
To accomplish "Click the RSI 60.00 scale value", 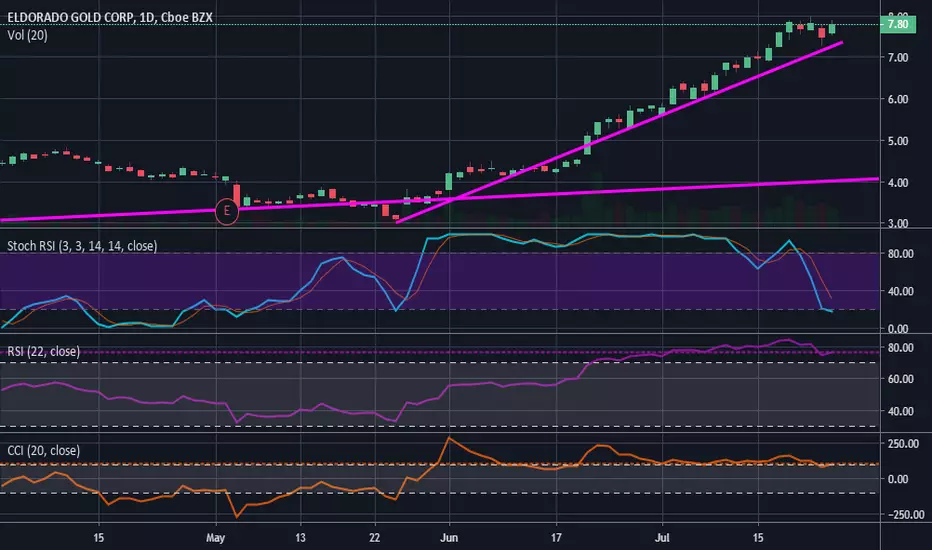I will point(900,379).
